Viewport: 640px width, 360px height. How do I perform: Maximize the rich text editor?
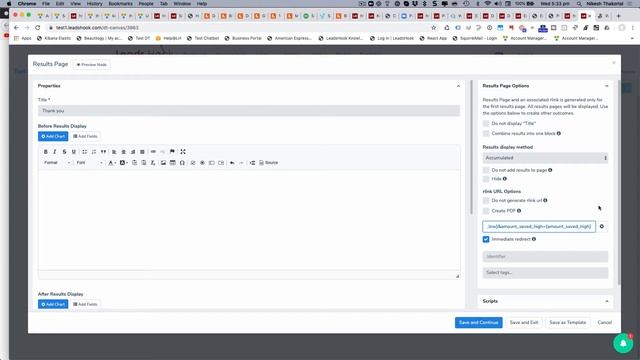click(x=183, y=152)
